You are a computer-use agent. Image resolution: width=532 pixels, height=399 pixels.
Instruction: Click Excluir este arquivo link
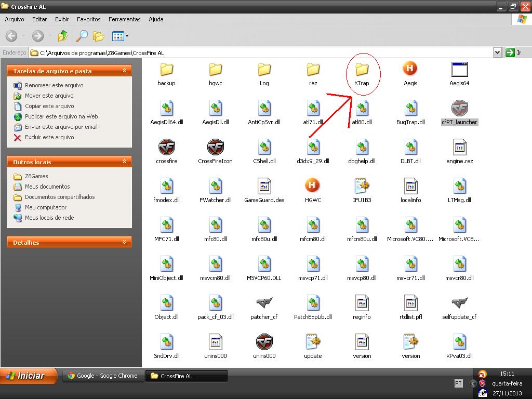pyautogui.click(x=49, y=137)
